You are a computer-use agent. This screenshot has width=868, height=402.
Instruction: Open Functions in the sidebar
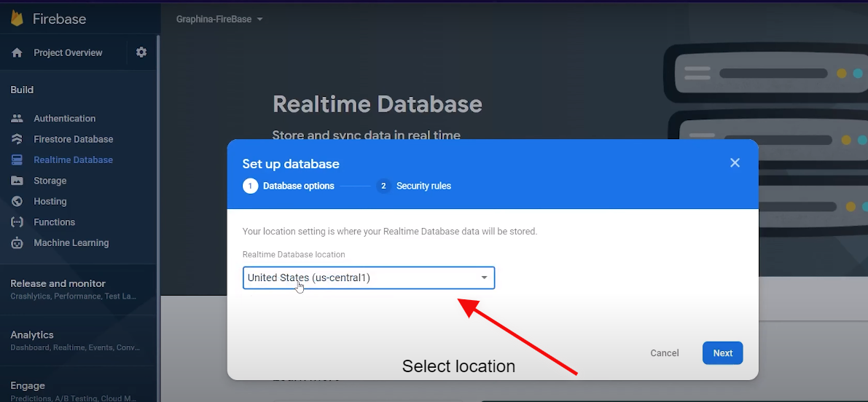[x=54, y=221]
